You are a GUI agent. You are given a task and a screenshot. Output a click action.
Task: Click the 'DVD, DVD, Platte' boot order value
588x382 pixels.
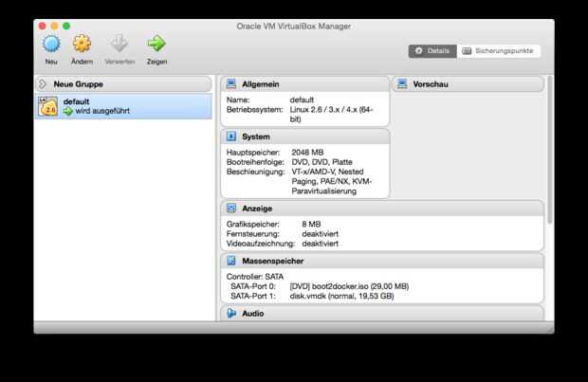pyautogui.click(x=322, y=162)
